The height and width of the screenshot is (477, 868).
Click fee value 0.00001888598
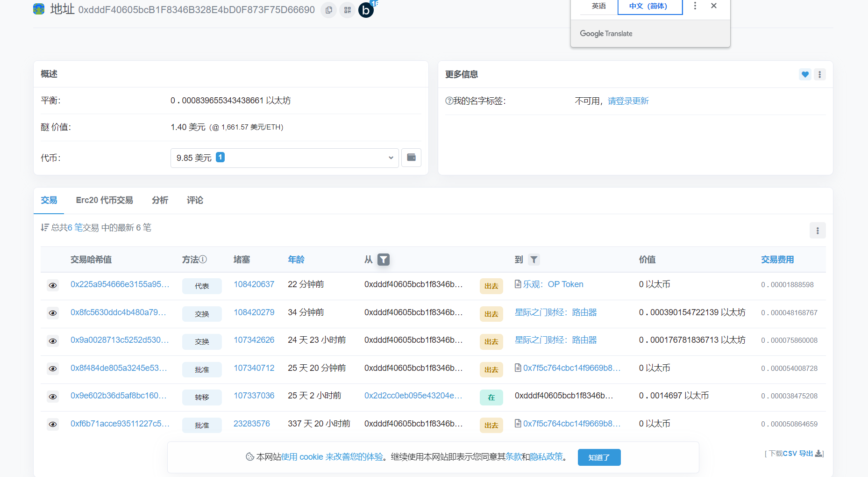coord(787,285)
